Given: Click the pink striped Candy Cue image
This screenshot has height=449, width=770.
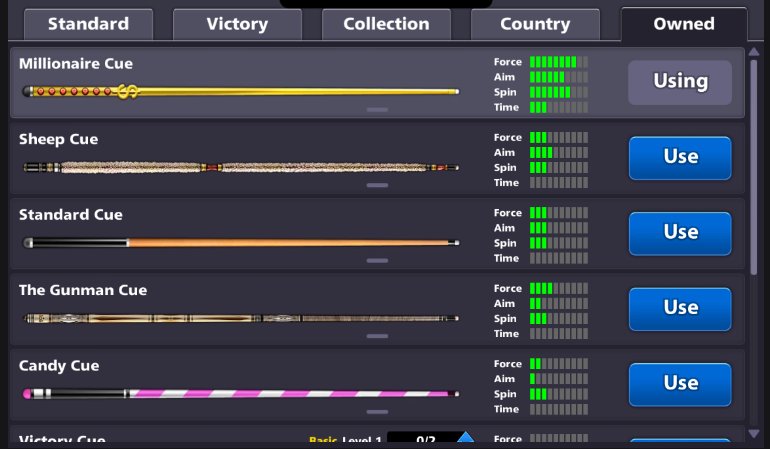Looking at the screenshot, I should pyautogui.click(x=241, y=393).
